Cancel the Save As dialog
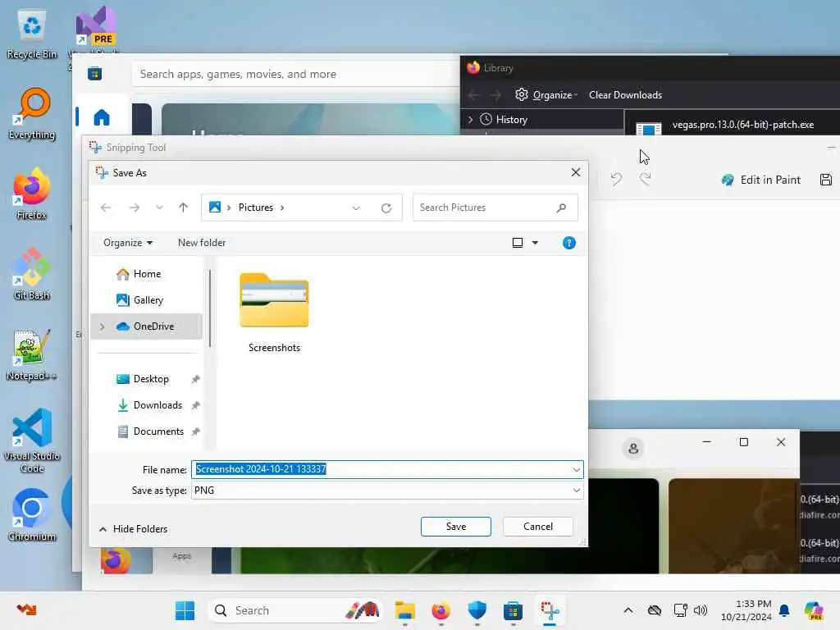 coord(538,527)
